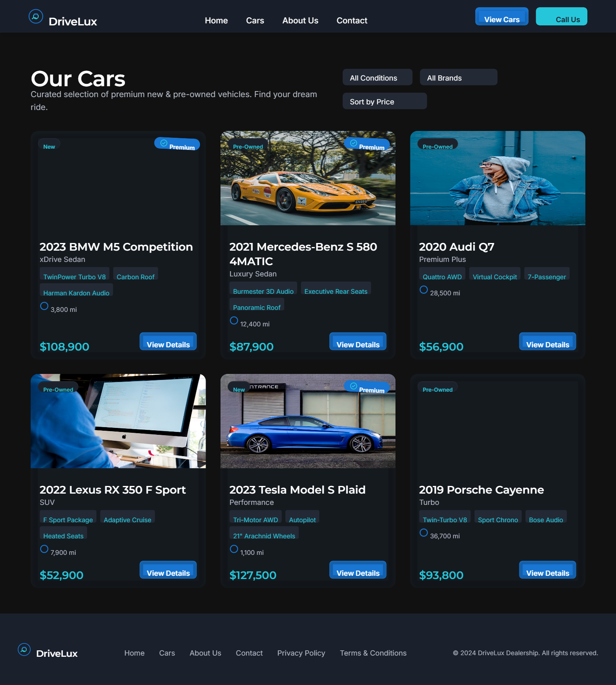Click the DriveLux logo icon in header
The image size is (616, 685).
coord(36,17)
